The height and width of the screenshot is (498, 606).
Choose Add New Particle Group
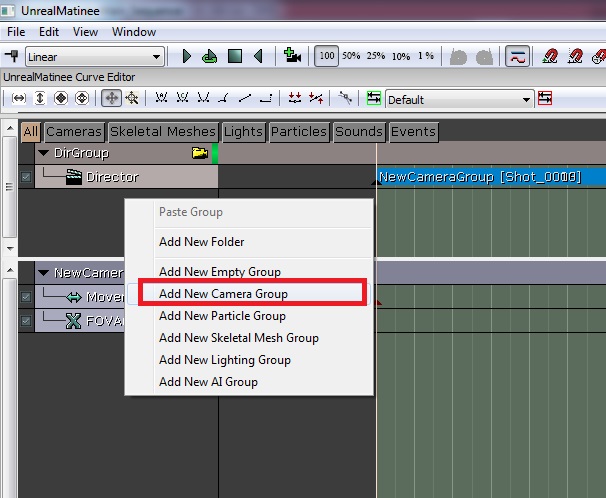pyautogui.click(x=249, y=316)
